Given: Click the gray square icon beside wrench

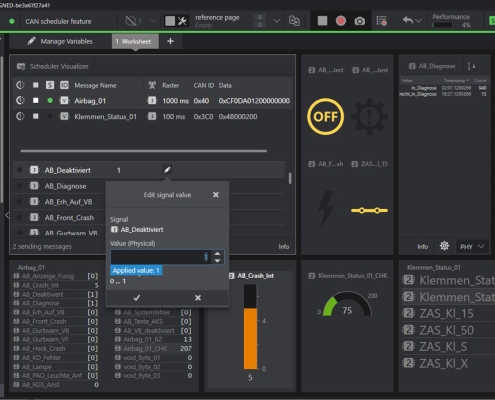Looking at the screenshot, I should click(170, 21).
